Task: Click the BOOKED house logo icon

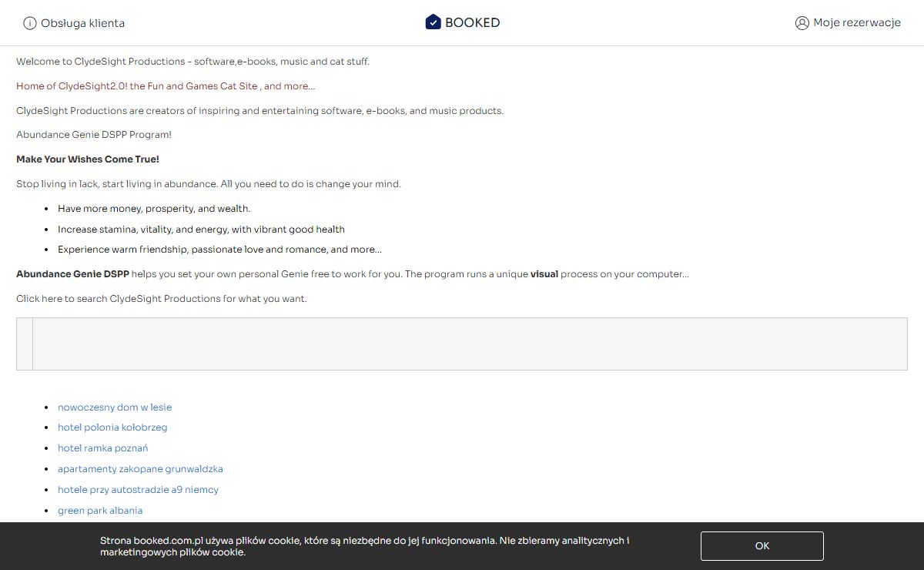Action: (x=433, y=22)
